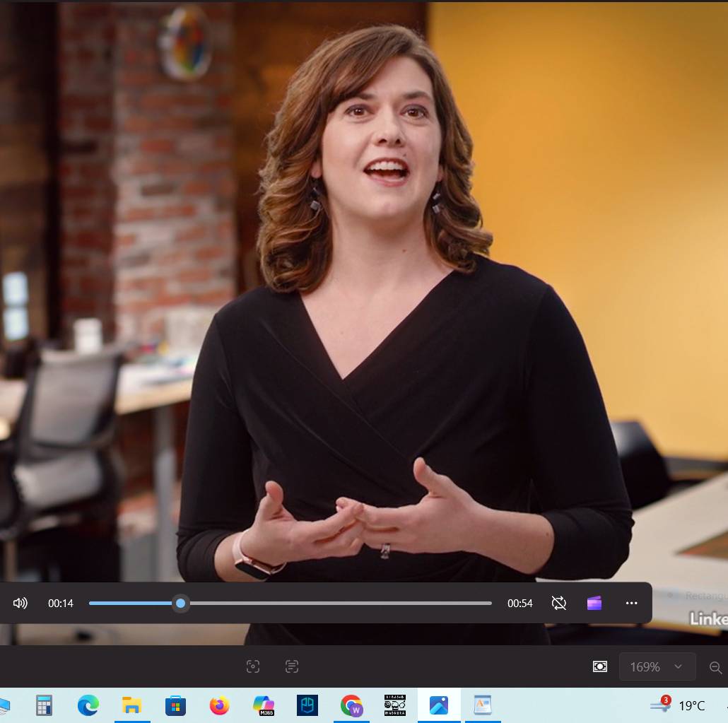Launch Firefox from the taskbar

tap(220, 705)
